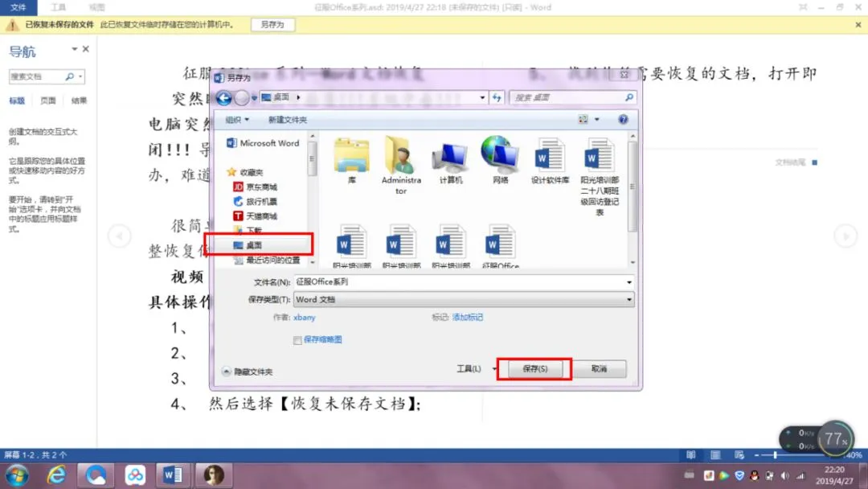Open the 组织 organize dropdown

(x=237, y=120)
